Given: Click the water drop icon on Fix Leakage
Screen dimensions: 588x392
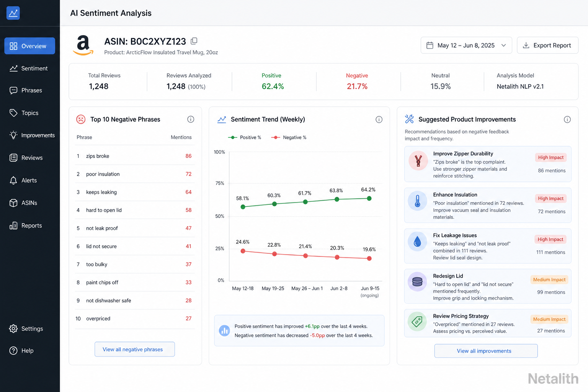Looking at the screenshot, I should 418,242.
